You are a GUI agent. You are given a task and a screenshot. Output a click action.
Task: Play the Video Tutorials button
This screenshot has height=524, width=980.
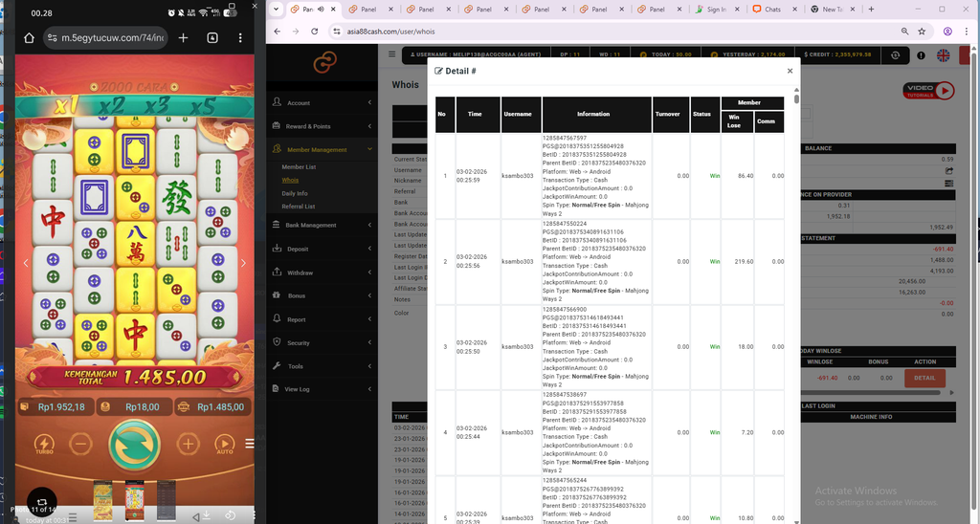[x=928, y=91]
